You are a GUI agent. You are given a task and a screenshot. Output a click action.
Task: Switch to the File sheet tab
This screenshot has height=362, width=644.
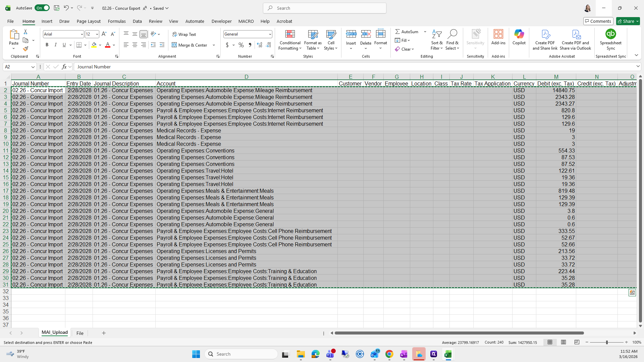[x=80, y=333]
